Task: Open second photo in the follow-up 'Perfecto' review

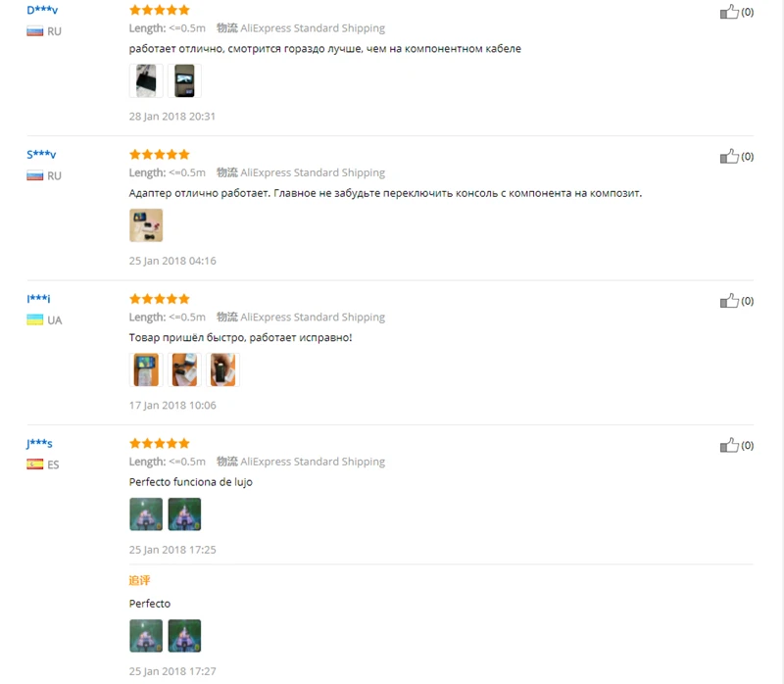Action: pos(184,636)
